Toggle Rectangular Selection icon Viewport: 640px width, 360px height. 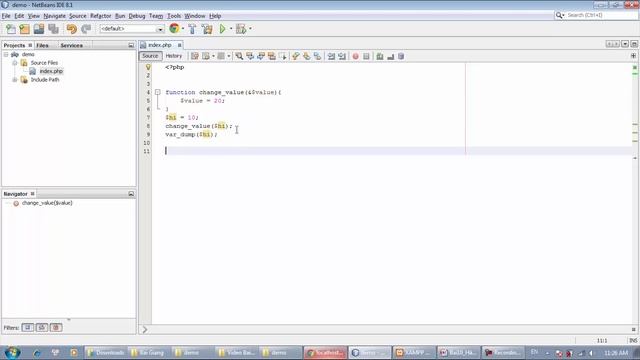point(282,56)
